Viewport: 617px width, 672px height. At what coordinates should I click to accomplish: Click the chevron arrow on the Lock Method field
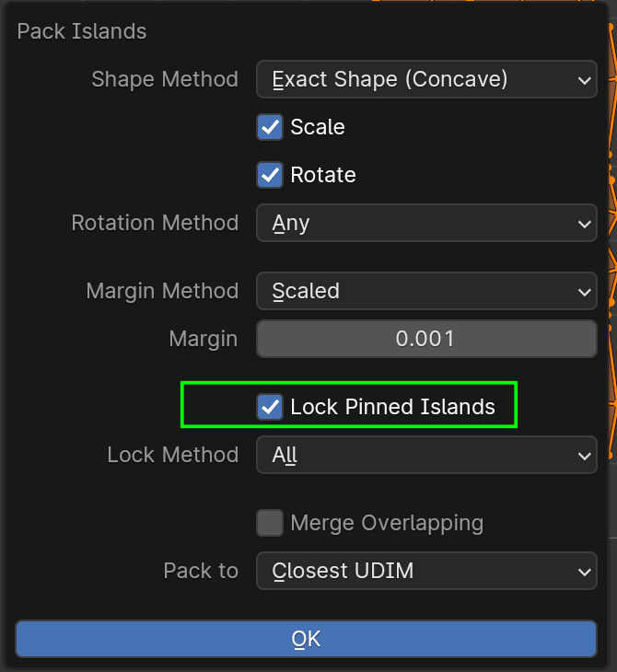(584, 456)
